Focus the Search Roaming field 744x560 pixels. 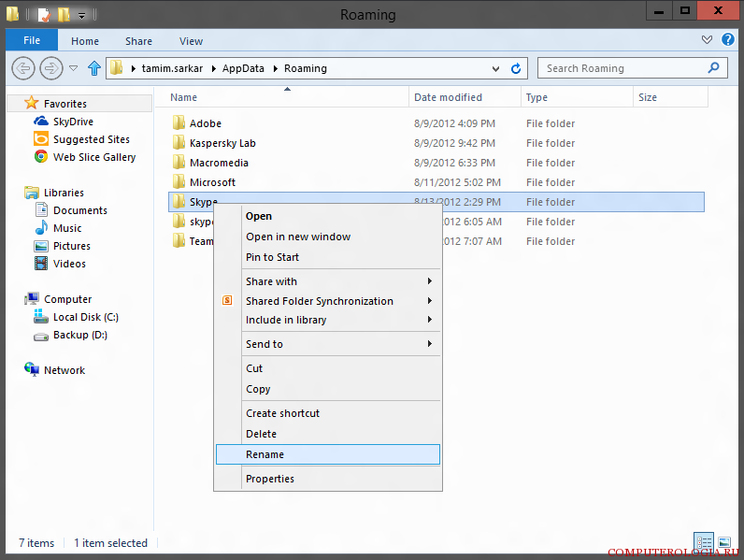click(x=633, y=68)
